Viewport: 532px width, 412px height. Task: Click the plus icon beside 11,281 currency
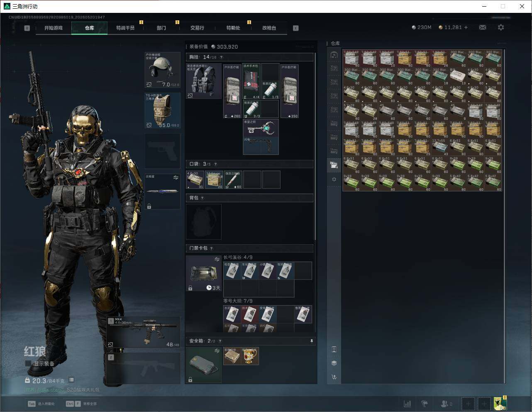466,27
